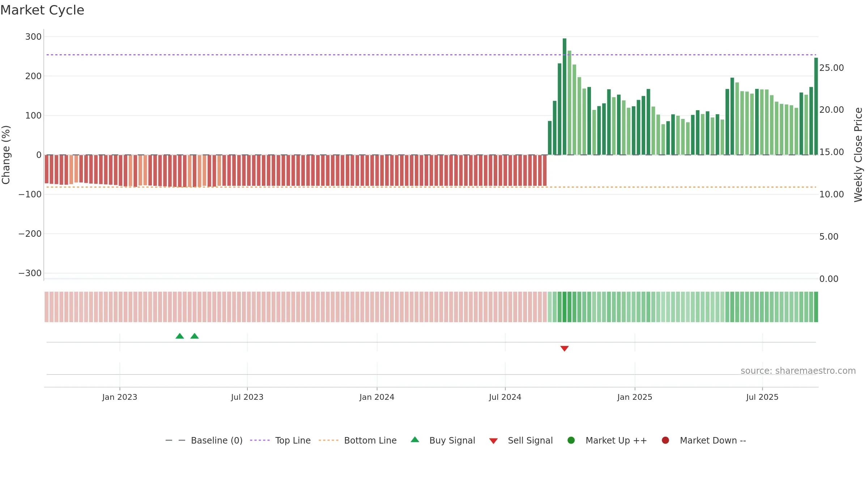868x488 pixels.
Task: Click the green Buy Signal triangle in the legend
Action: [415, 440]
